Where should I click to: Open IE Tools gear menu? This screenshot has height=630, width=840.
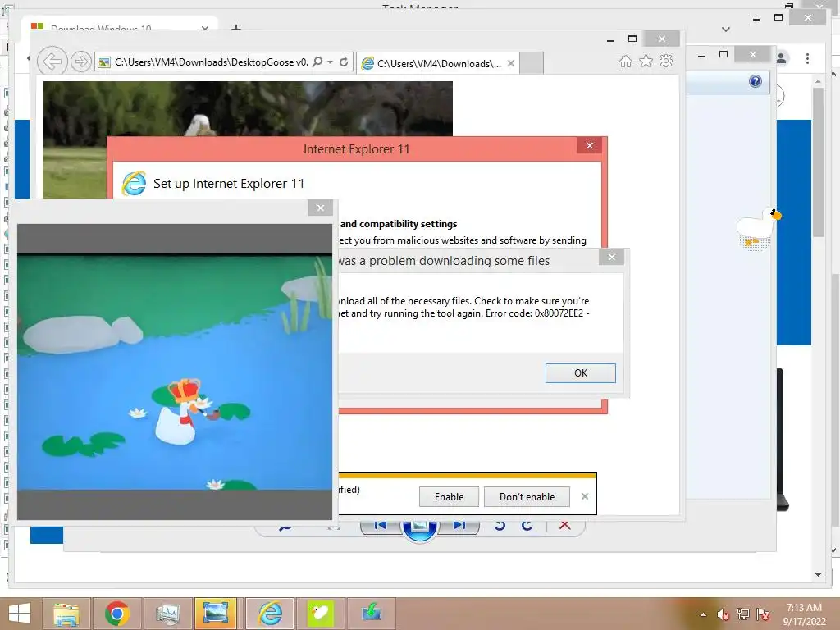tap(666, 61)
